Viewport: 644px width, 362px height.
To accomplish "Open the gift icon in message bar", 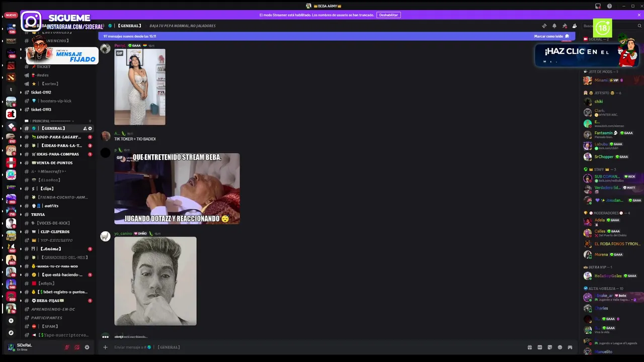I will [x=529, y=347].
